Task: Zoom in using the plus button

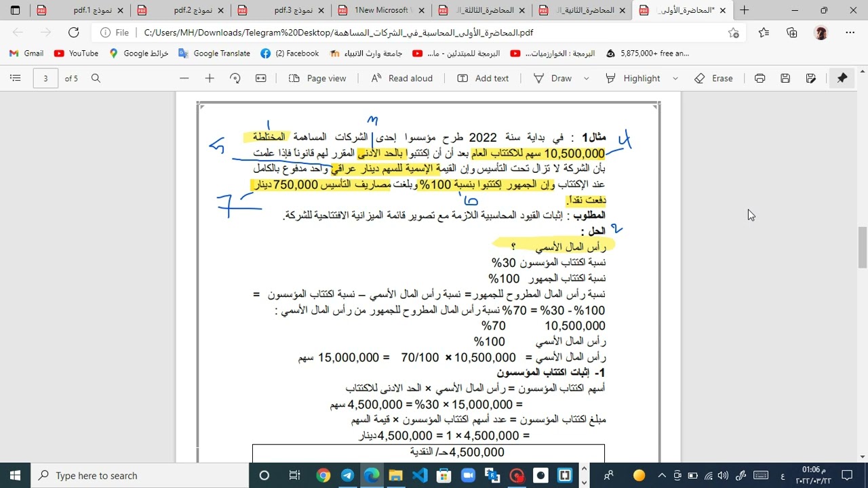Action: (210, 79)
